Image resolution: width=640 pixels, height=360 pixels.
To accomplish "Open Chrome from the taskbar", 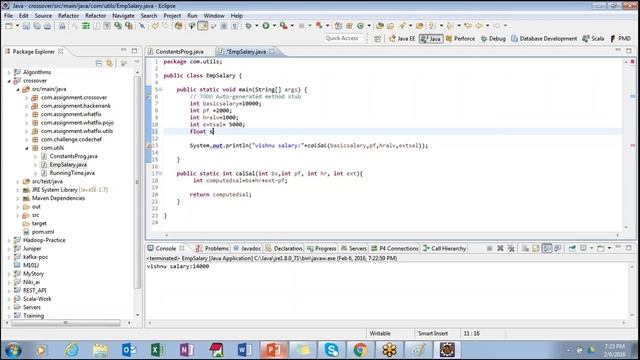I will 360,350.
